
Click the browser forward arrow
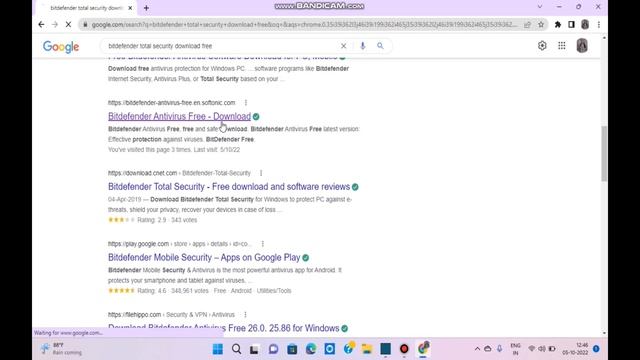point(55,24)
